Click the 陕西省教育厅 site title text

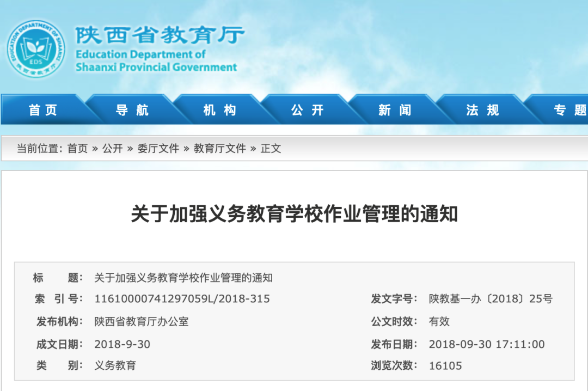coord(160,35)
